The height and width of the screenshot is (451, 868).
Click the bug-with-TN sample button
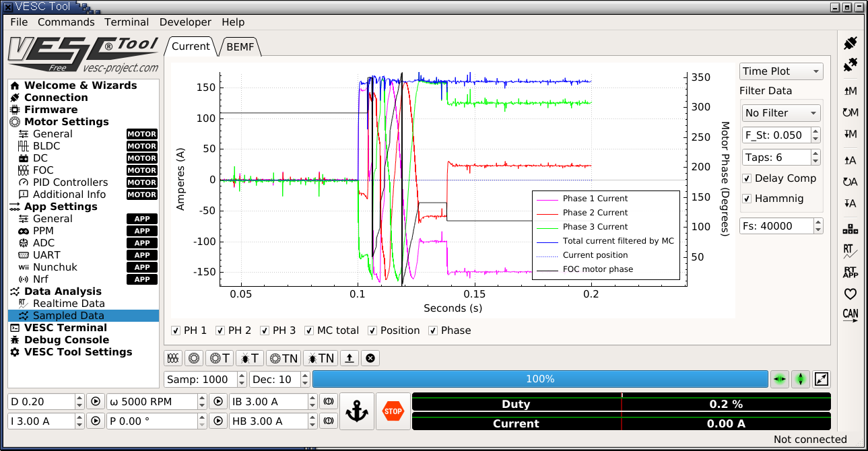point(321,358)
